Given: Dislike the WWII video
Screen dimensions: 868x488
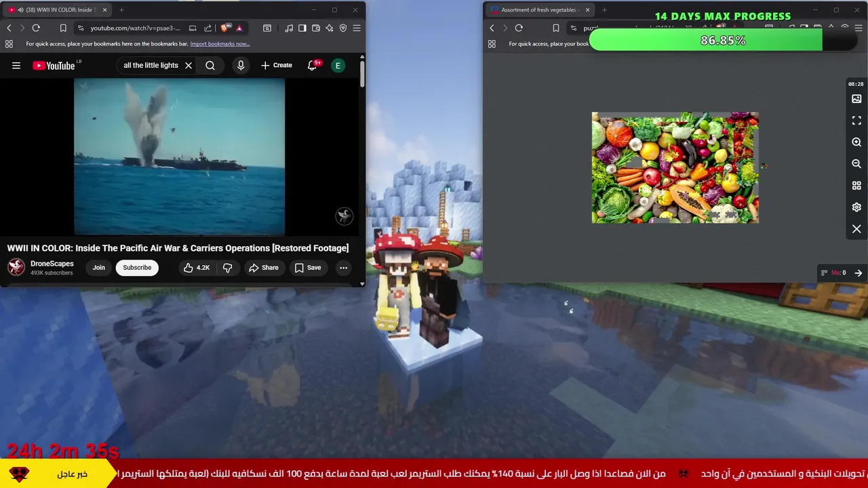Looking at the screenshot, I should pyautogui.click(x=228, y=268).
